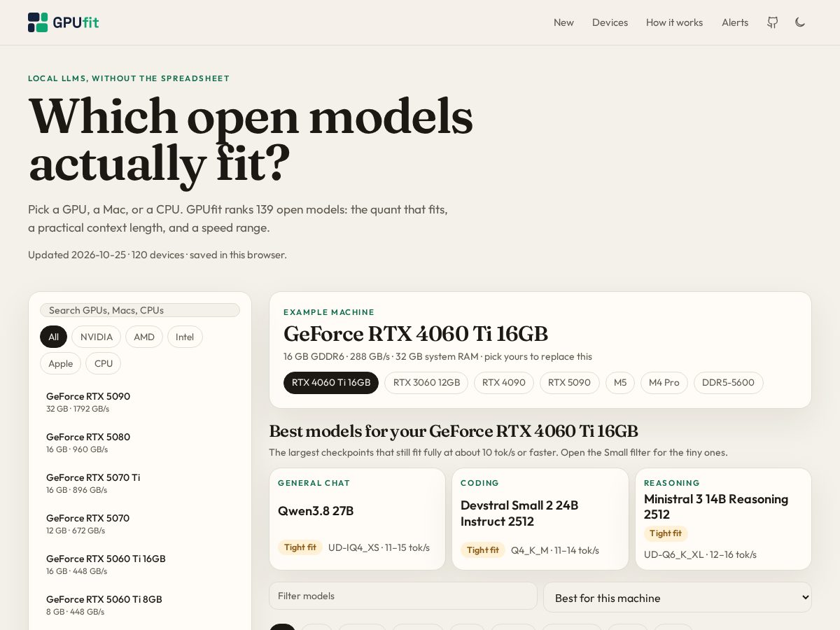This screenshot has height=630, width=840.
Task: Open Qwen3.8 27B general chat card
Action: (358, 519)
